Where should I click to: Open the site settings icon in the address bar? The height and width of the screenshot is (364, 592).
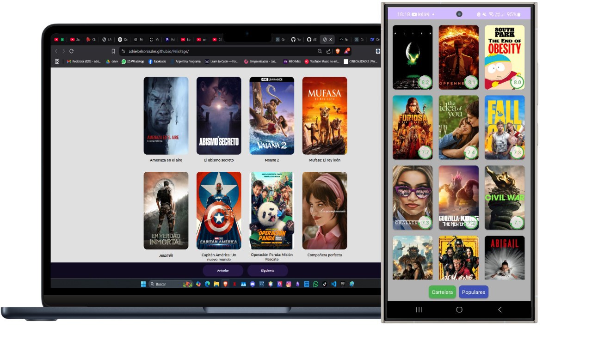tap(123, 51)
